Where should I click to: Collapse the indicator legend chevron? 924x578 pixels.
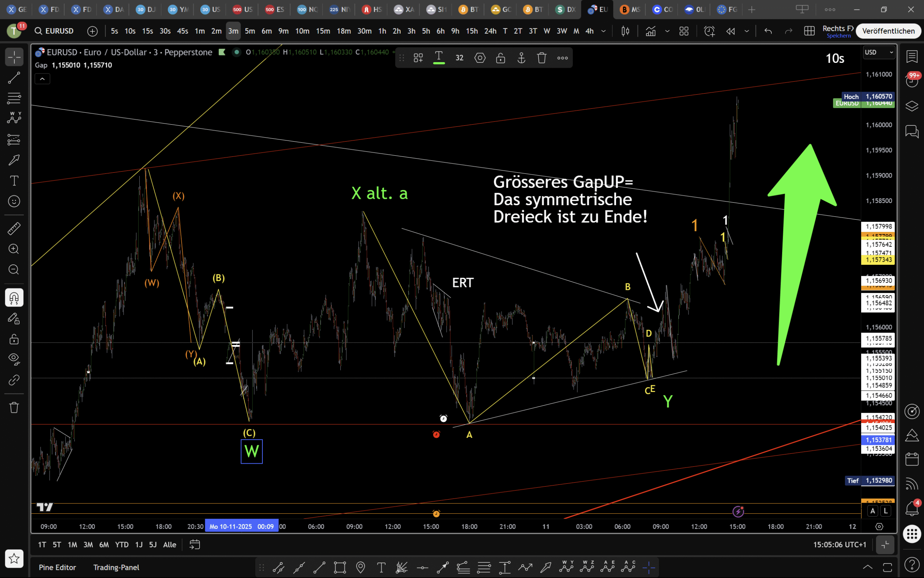43,79
